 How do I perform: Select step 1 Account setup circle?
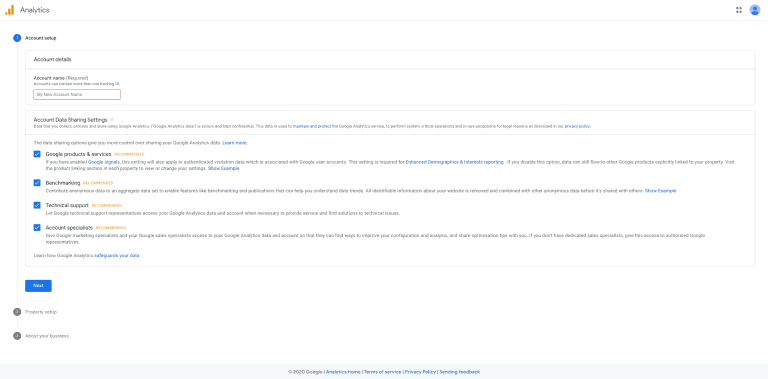17,38
